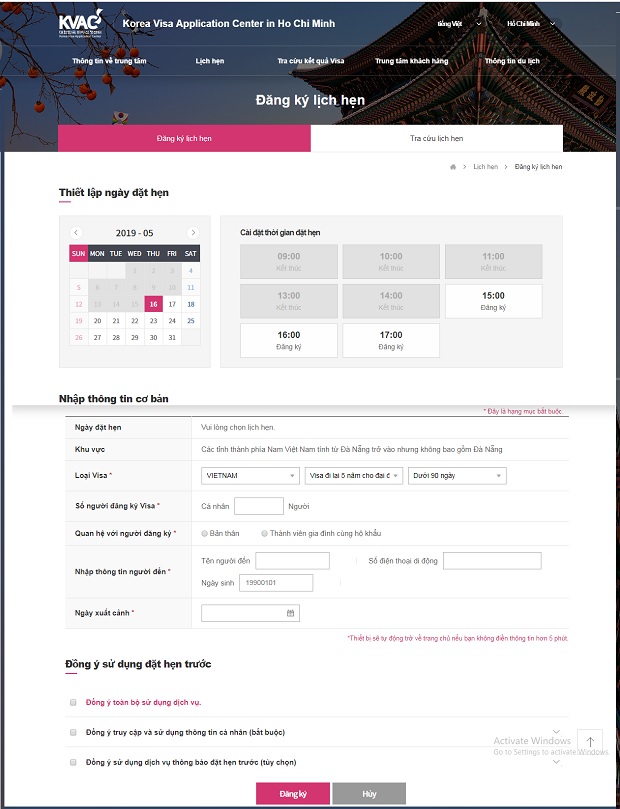The width and height of the screenshot is (620, 809).
Task: Go to previous month in calendar
Action: click(76, 233)
